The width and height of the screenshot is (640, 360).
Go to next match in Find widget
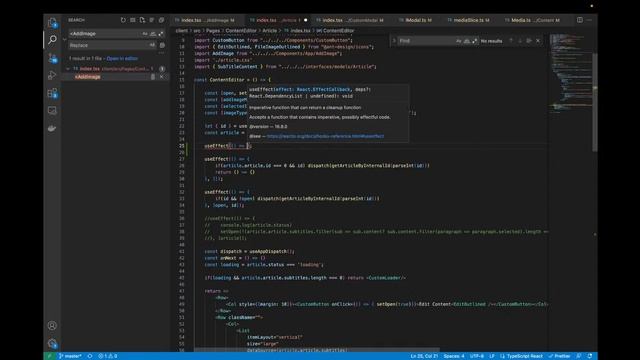point(520,41)
